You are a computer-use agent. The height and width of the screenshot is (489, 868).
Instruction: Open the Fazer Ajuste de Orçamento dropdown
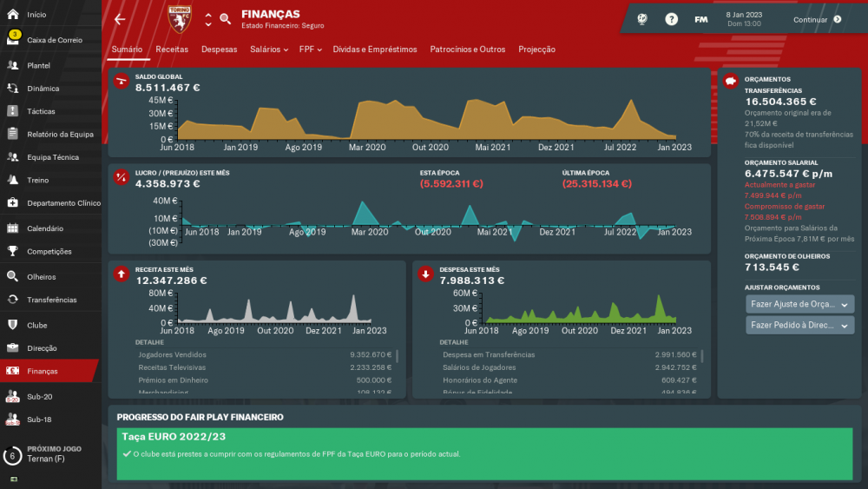tap(799, 304)
